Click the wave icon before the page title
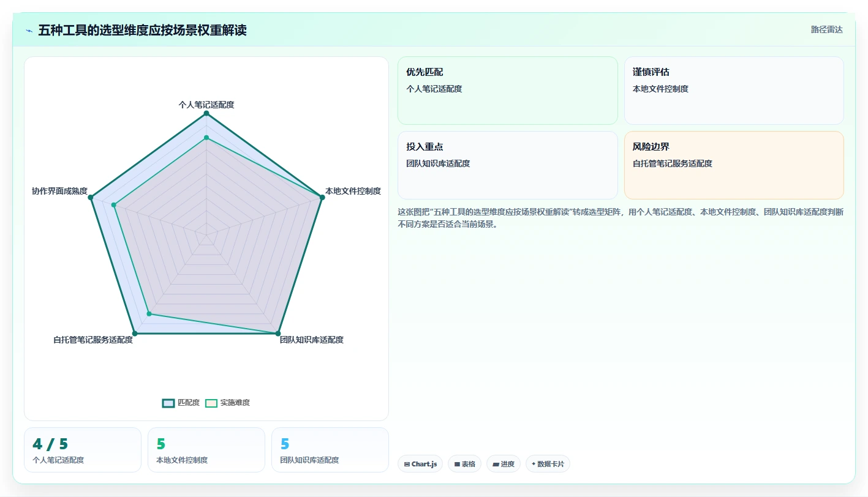Viewport: 868px width, 497px height. 29,31
